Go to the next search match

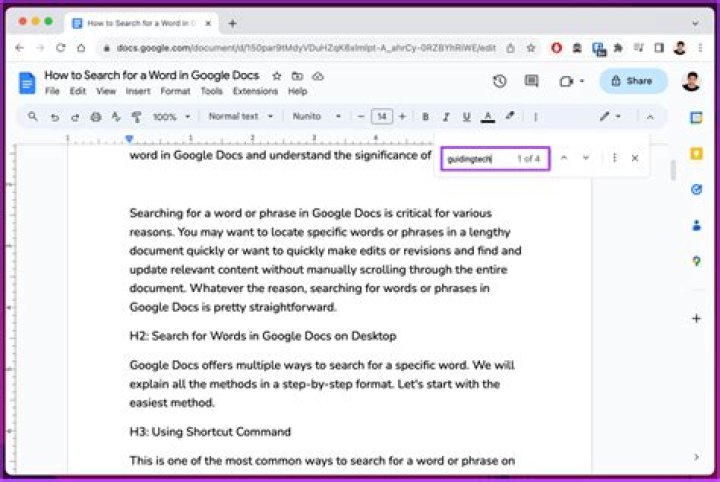586,158
